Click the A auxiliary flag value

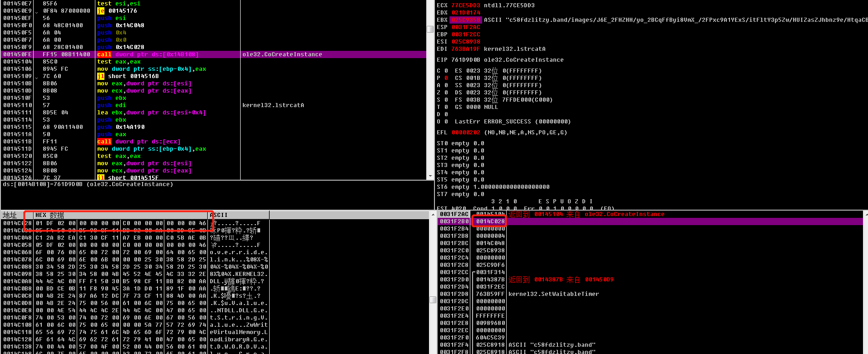446,85
